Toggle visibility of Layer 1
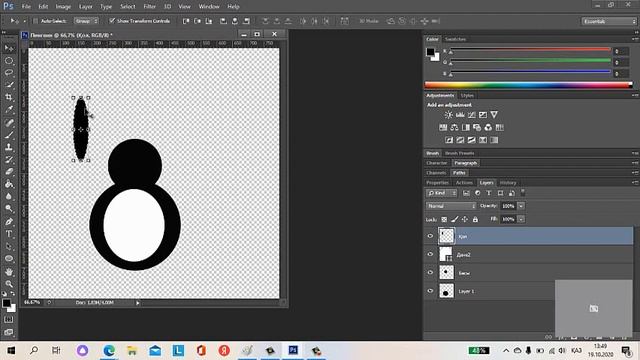640x360 pixels. coord(430,291)
